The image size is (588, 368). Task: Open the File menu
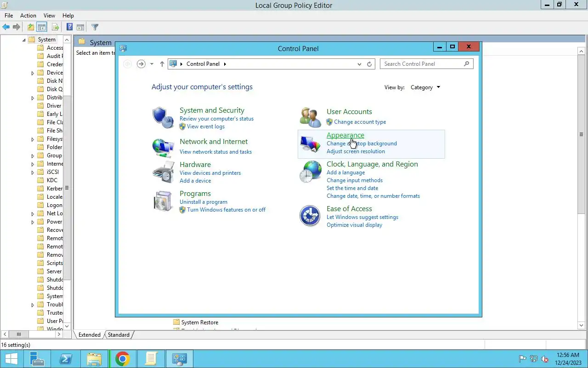click(9, 15)
